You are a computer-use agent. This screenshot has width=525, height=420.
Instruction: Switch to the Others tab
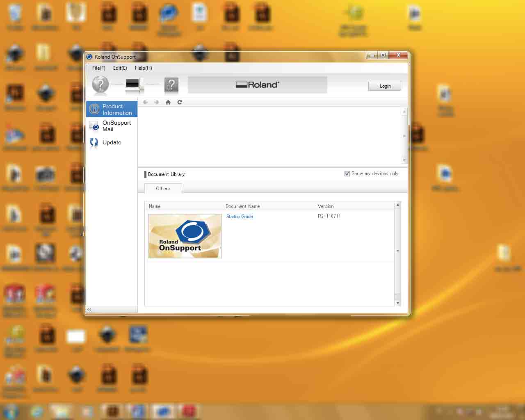(163, 189)
